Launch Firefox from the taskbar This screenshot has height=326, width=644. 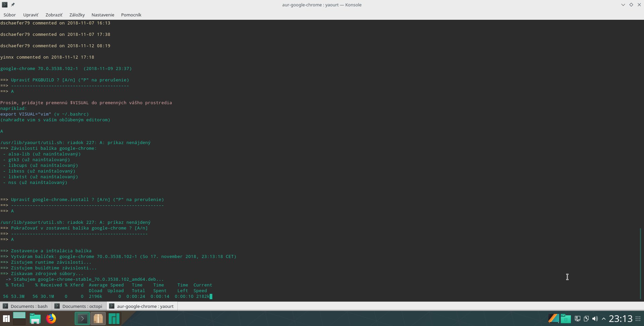coord(51,319)
